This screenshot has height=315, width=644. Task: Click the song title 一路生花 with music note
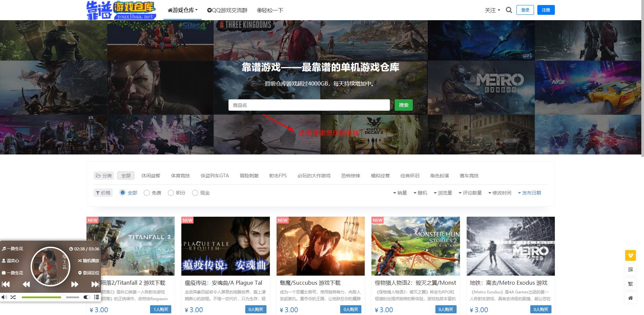pos(13,249)
